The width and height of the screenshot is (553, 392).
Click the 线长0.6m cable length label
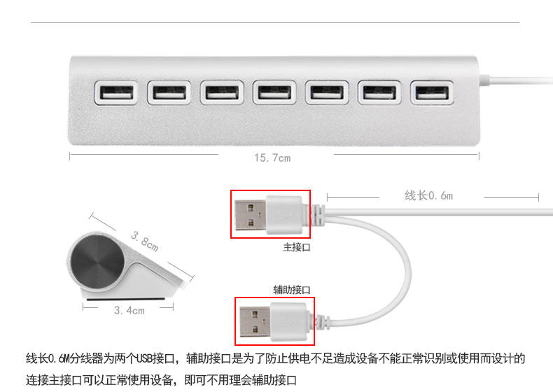[x=428, y=195]
